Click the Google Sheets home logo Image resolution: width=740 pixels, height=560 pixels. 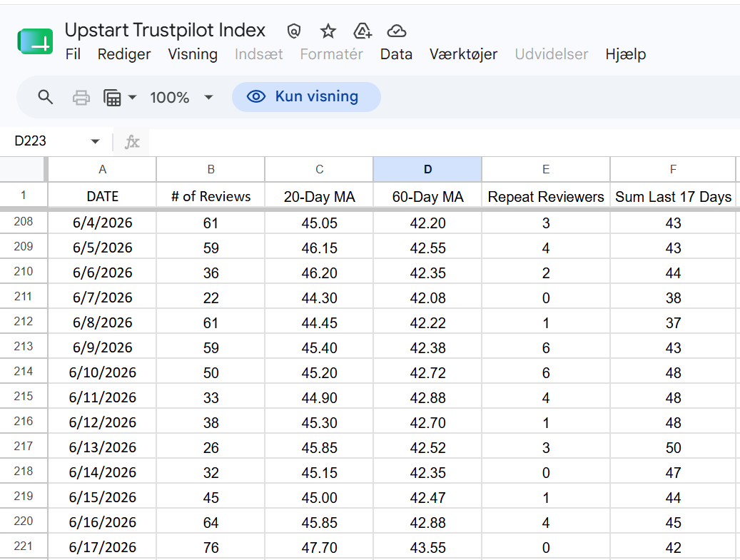(x=36, y=41)
